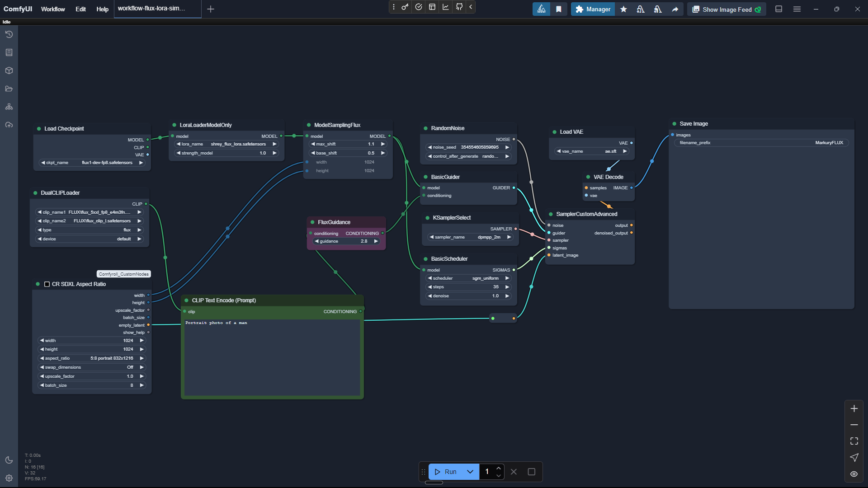This screenshot has height=488, width=868.
Task: Toggle link visibility eye icon
Action: tap(854, 474)
